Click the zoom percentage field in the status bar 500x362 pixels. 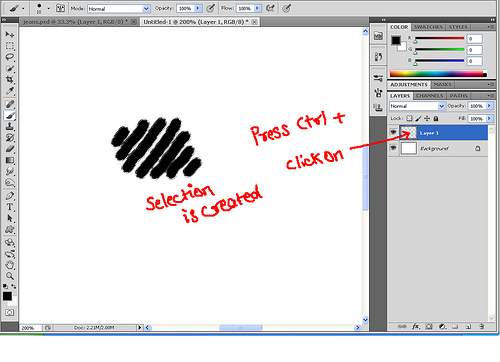[31, 328]
